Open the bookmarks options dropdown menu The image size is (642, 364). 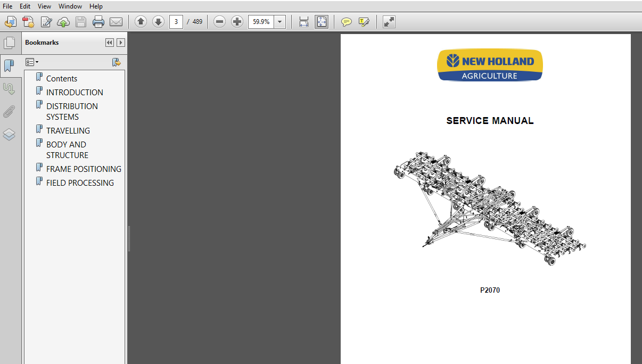tap(32, 62)
